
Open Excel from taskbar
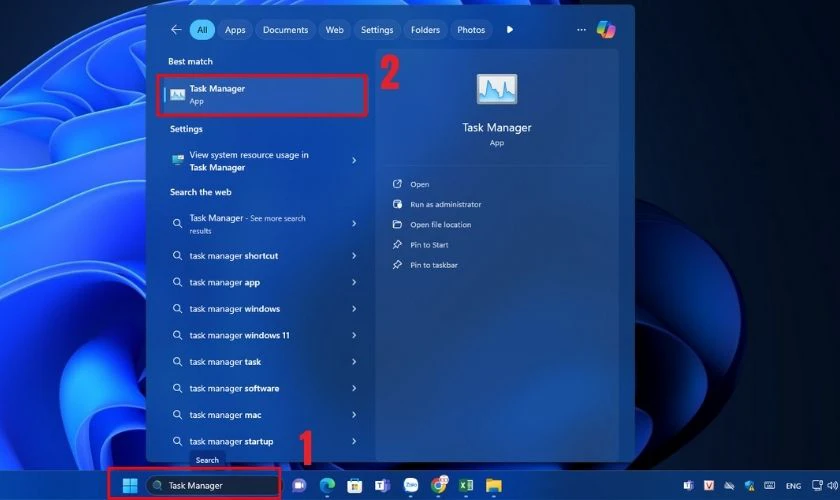[x=466, y=486]
